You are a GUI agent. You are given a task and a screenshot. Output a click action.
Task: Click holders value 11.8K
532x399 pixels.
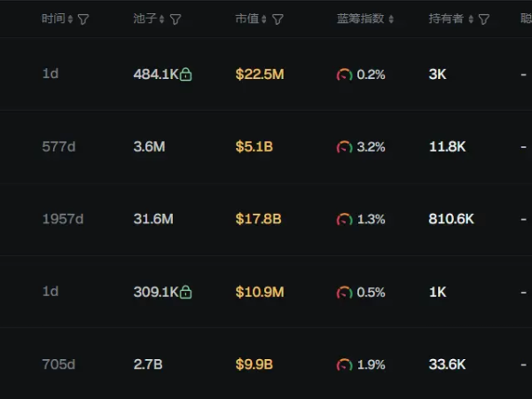(447, 146)
